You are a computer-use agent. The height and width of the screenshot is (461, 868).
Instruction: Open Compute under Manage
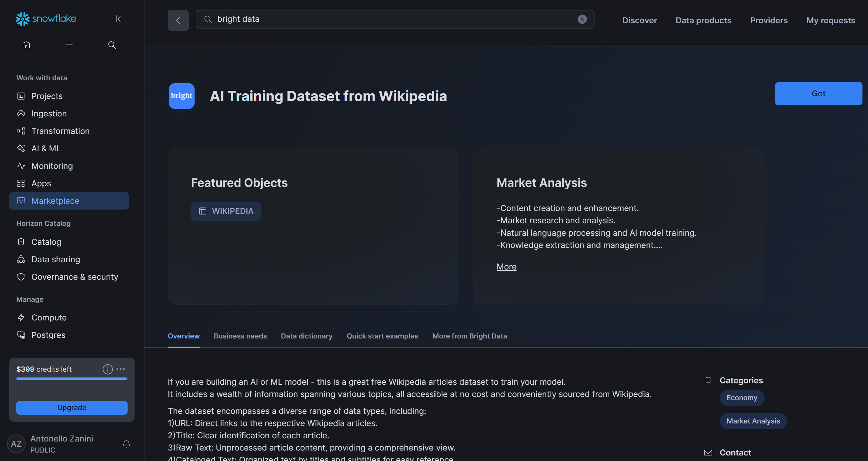69,318
